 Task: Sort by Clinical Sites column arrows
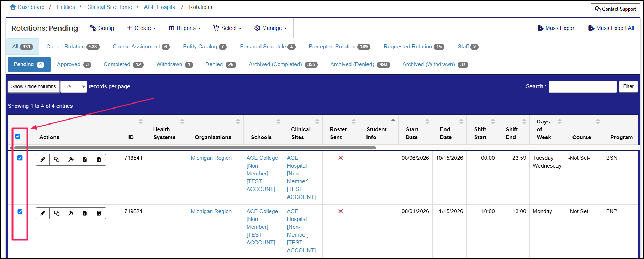317,121
